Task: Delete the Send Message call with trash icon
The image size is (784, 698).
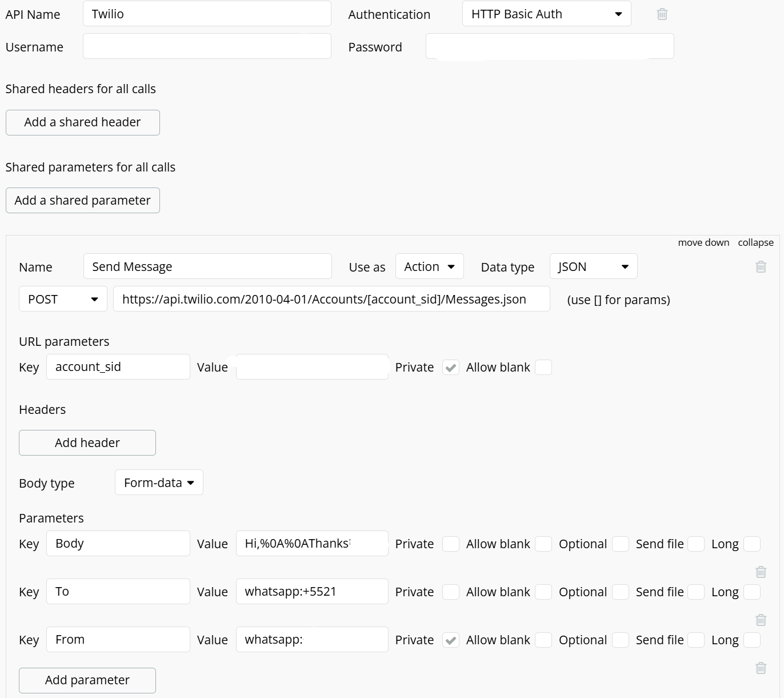Action: [x=761, y=266]
